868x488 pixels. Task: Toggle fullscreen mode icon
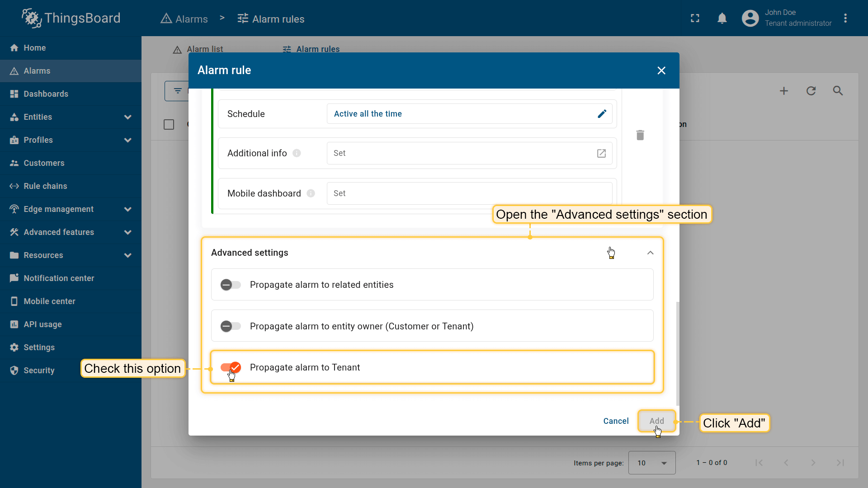tap(695, 18)
